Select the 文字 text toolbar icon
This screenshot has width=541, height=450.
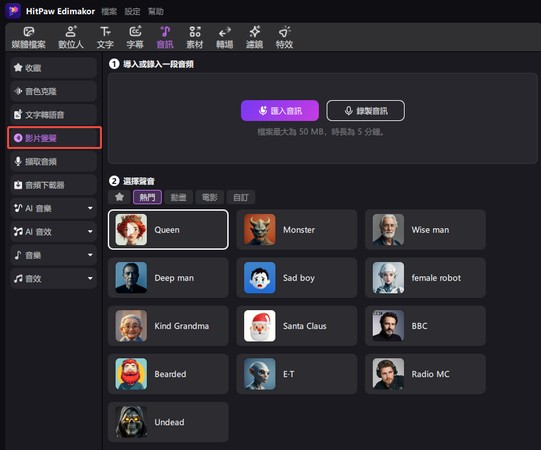[x=105, y=37]
